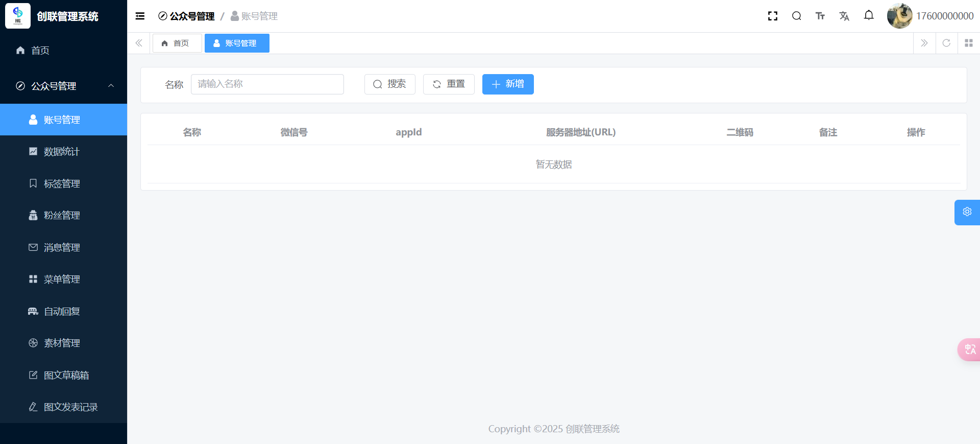Click the appId column header
980x444 pixels.
tap(409, 132)
